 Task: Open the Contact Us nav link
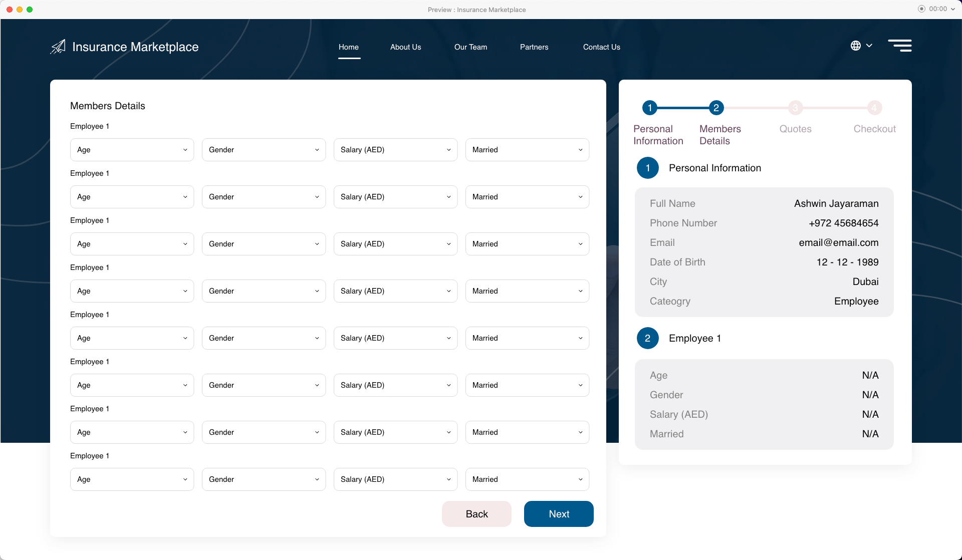tap(601, 47)
